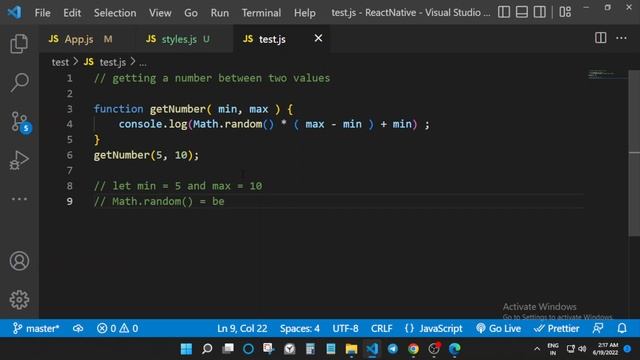Click the volume icon in tray

pos(582,349)
